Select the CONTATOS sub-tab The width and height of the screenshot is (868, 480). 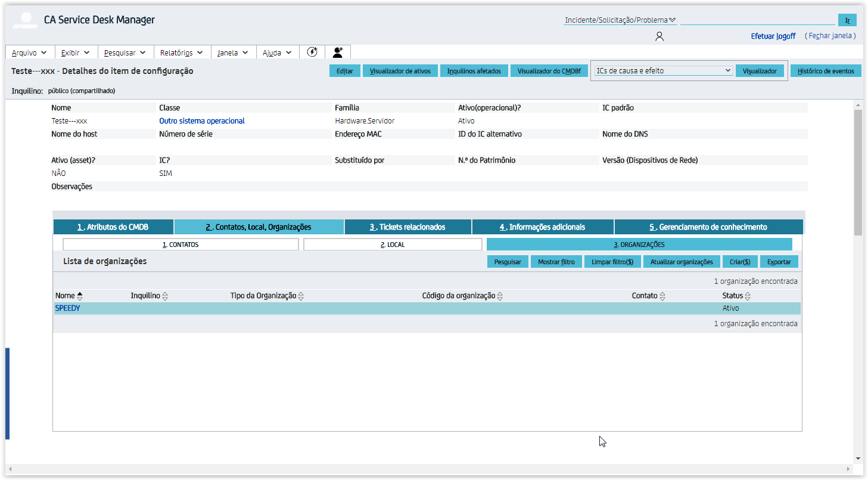click(181, 244)
